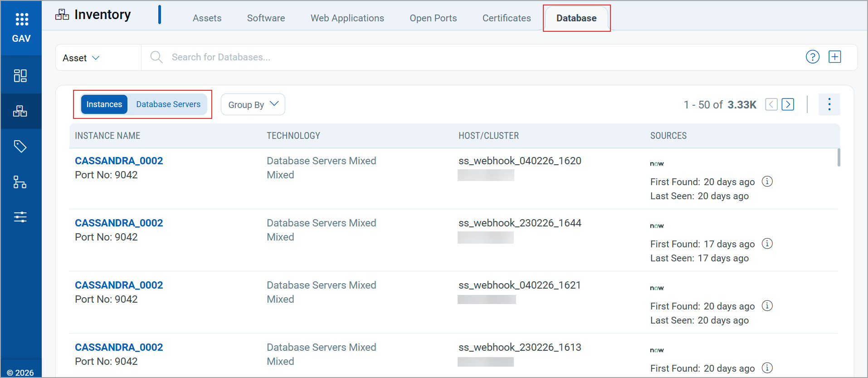Go to the next page of results
This screenshot has height=378, width=868.
click(x=788, y=104)
